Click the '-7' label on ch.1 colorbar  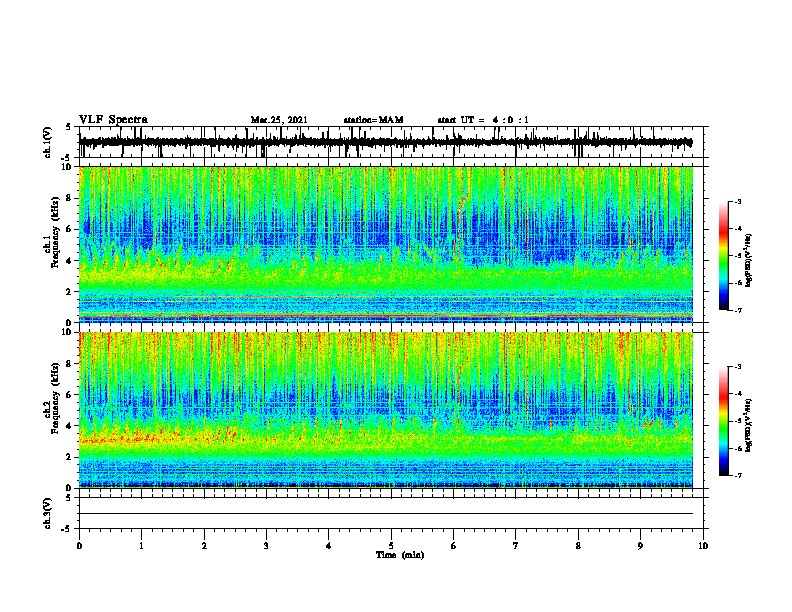[737, 310]
